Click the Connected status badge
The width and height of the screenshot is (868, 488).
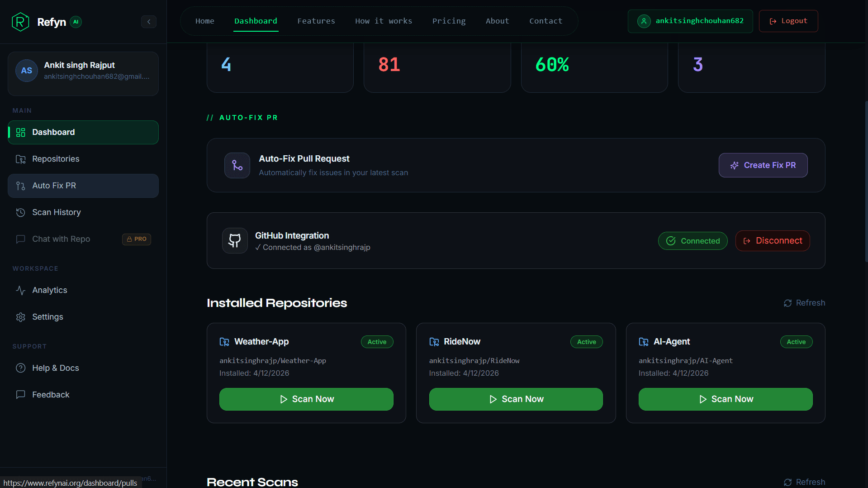(693, 241)
